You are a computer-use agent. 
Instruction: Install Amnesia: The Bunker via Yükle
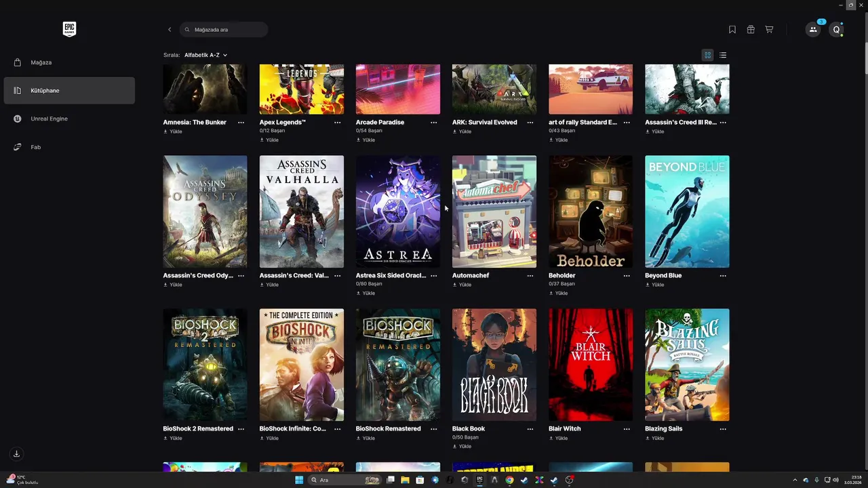(173, 131)
